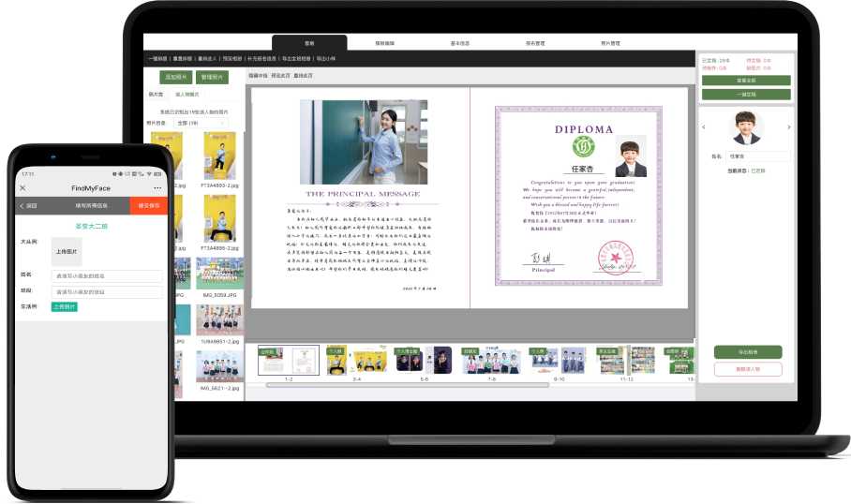Image resolution: width=851 pixels, height=504 pixels.
Task: Click the green 导出相册 button
Action: coord(748,352)
